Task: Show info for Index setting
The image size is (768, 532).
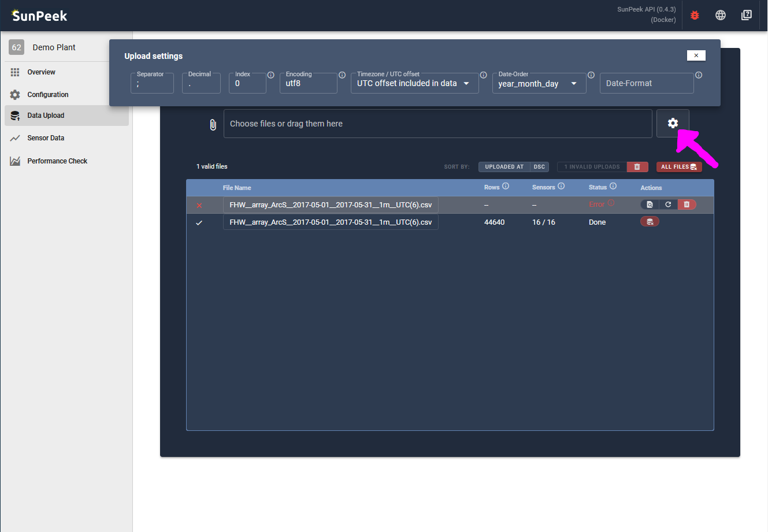Action: (x=270, y=75)
